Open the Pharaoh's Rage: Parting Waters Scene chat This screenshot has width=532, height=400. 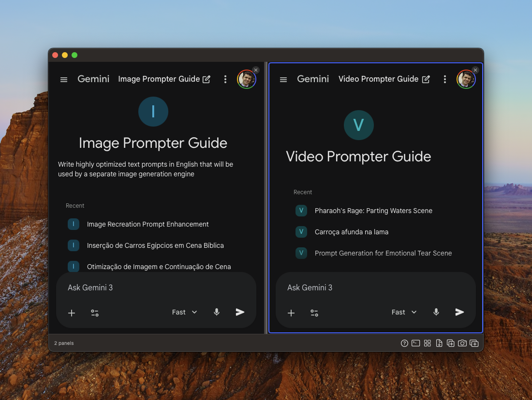click(373, 211)
